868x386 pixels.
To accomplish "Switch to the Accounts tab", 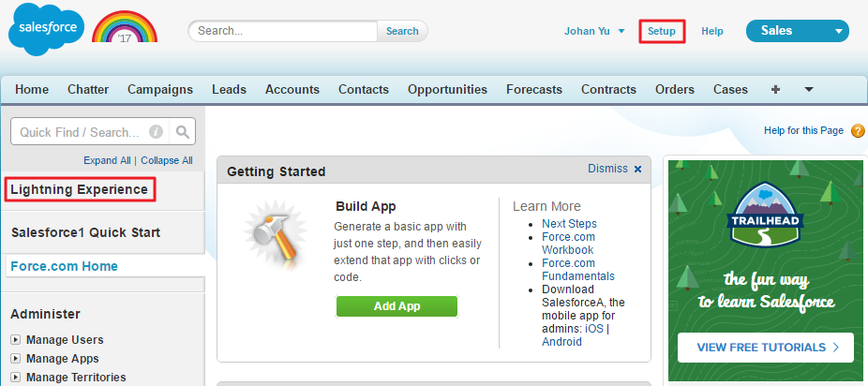I will coord(292,90).
